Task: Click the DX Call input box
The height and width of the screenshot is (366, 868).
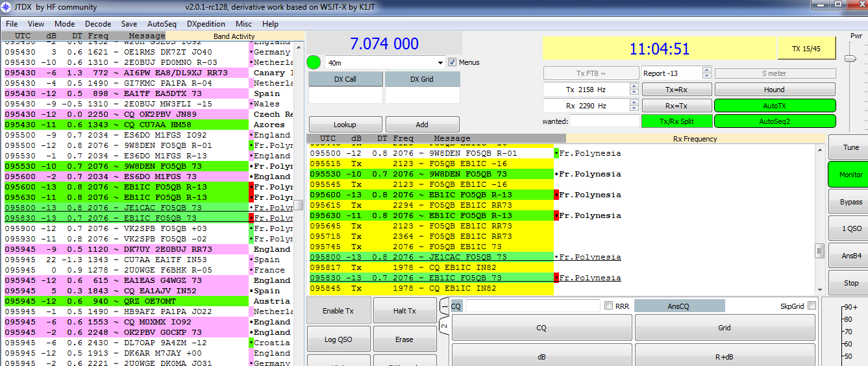Action: (345, 95)
